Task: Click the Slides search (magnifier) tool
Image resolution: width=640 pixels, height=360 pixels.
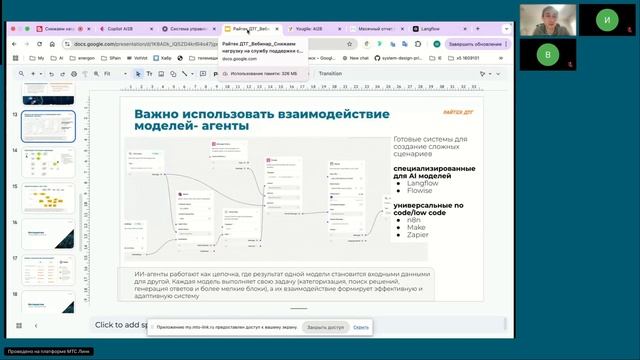Action: click(x=21, y=74)
